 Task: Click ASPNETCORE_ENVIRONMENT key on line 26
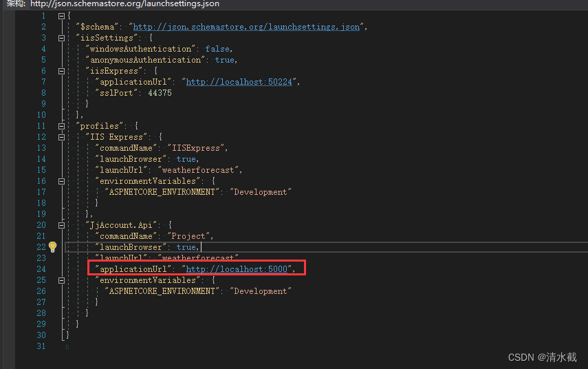(162, 291)
